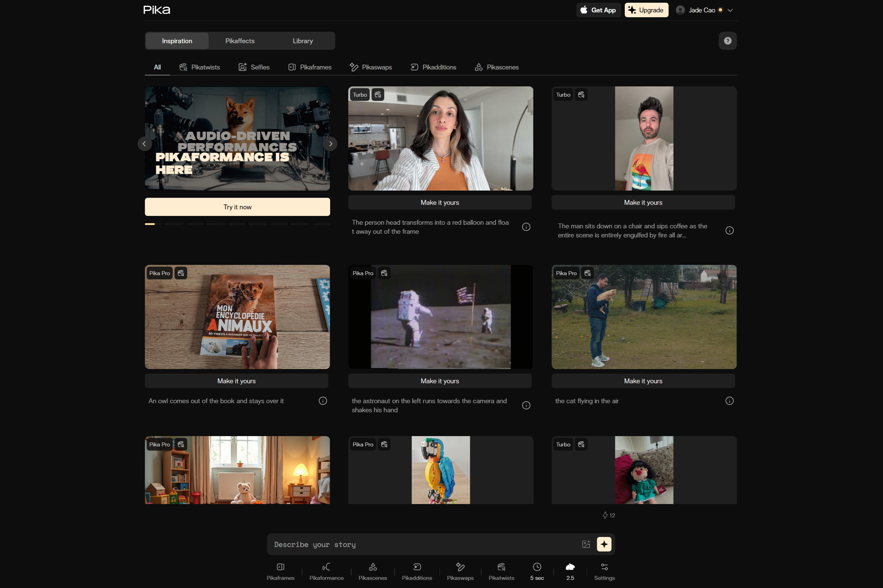Click Pikatwists icon on the animal book card

click(181, 273)
